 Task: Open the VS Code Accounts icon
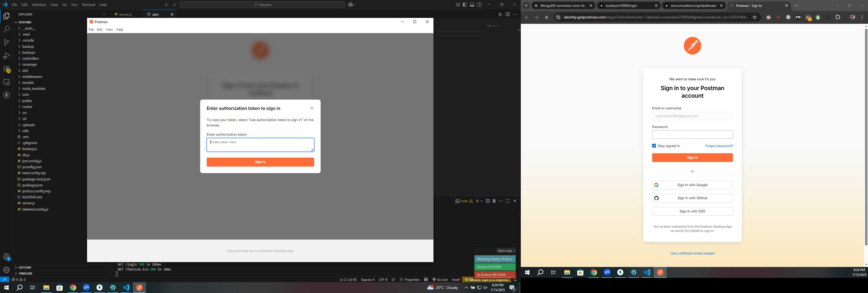pyautogui.click(x=7, y=257)
